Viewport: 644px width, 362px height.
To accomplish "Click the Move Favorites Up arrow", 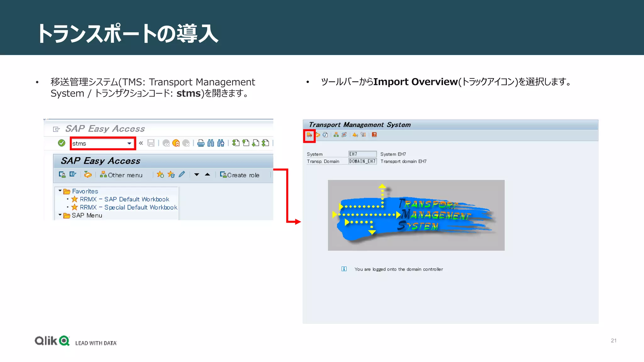I will pos(208,174).
